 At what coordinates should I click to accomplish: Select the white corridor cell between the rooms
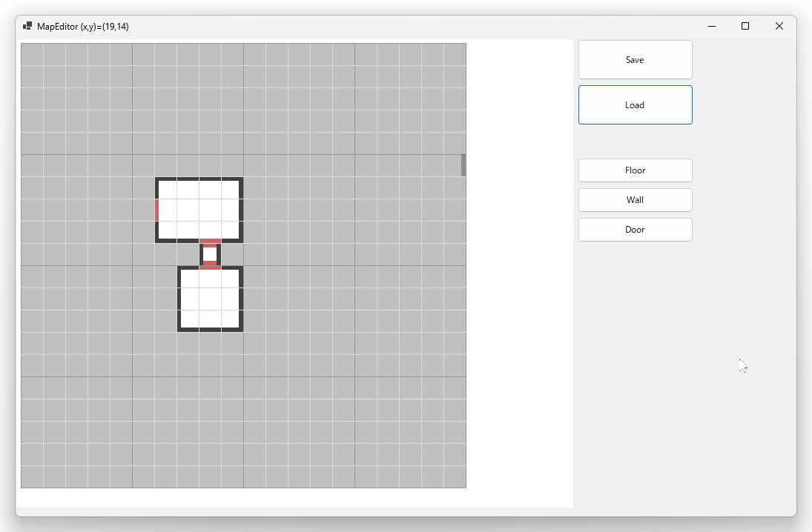[211, 254]
